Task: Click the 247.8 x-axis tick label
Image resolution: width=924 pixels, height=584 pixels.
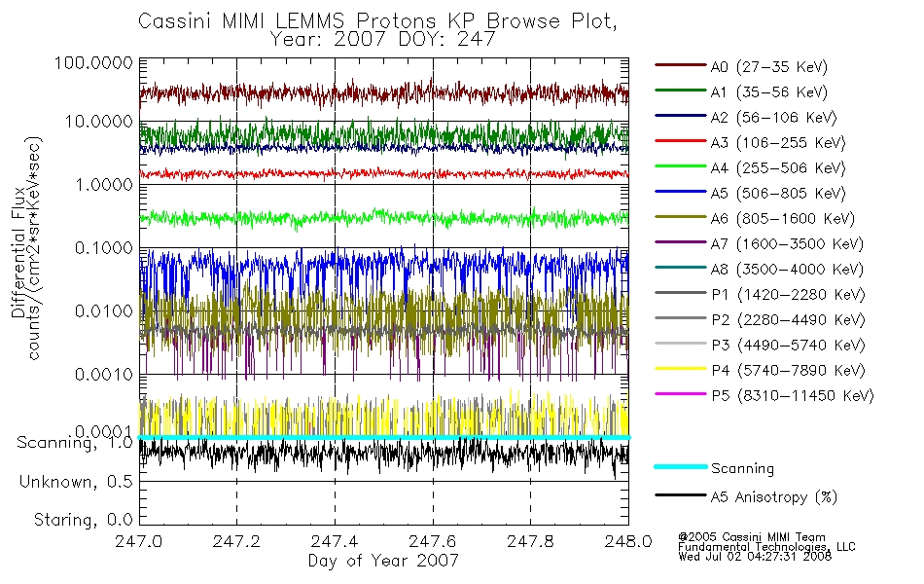Action: pyautogui.click(x=530, y=541)
